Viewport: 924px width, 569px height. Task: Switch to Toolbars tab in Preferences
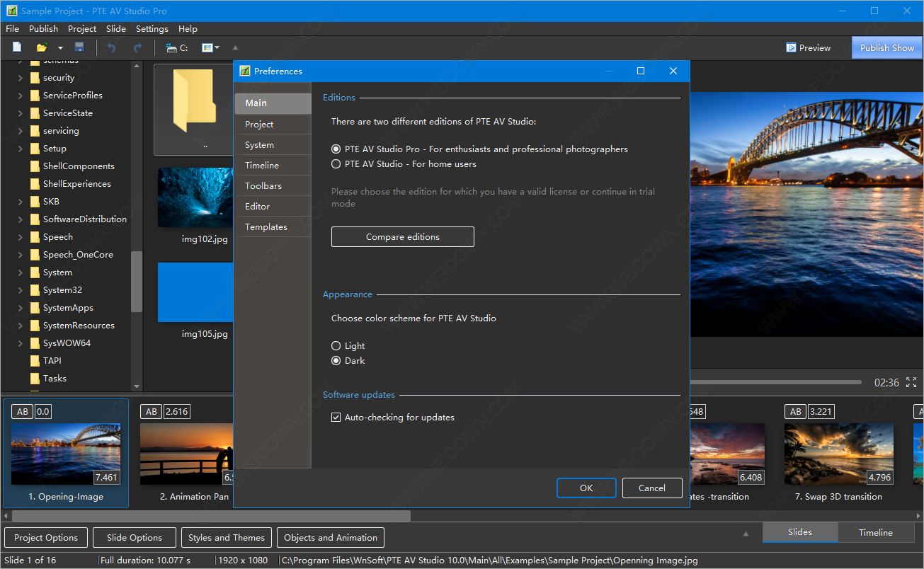[x=273, y=186]
